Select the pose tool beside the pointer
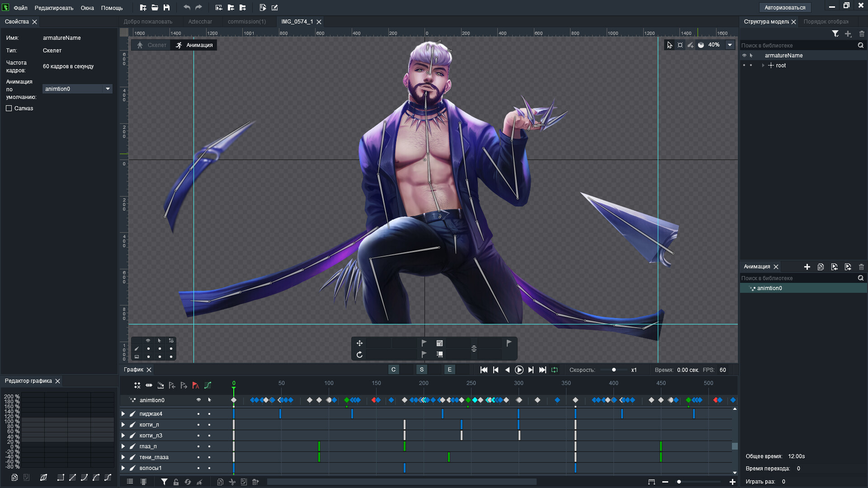Viewport: 868px width, 488px height. pos(680,45)
